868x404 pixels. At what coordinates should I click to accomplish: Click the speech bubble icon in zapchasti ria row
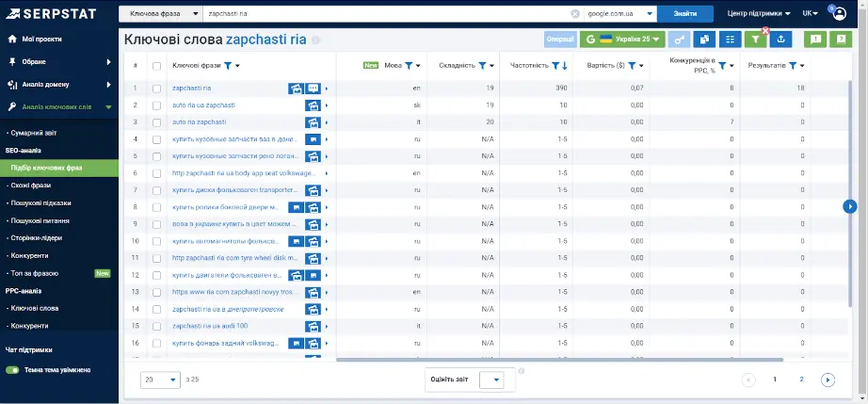point(313,88)
